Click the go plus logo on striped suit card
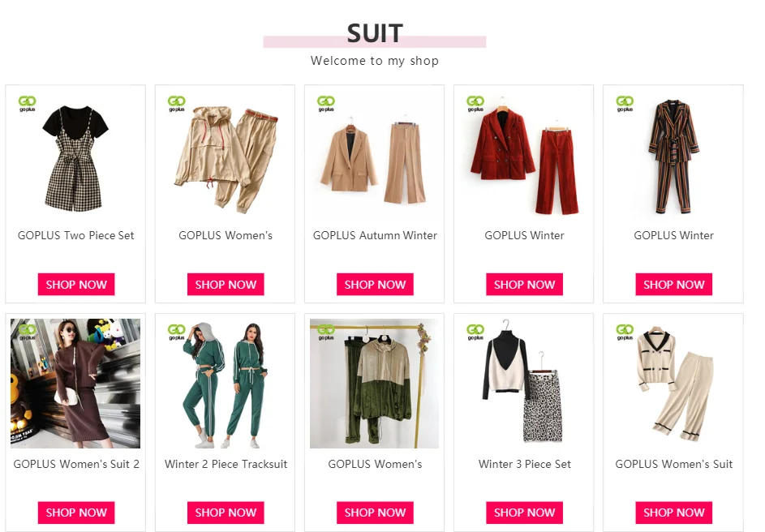This screenshot has width=765, height=532. [625, 104]
